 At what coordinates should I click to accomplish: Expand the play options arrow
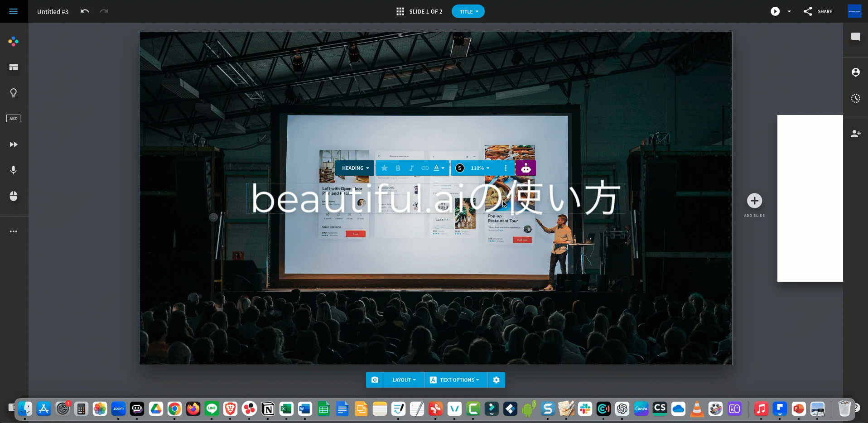tap(789, 12)
